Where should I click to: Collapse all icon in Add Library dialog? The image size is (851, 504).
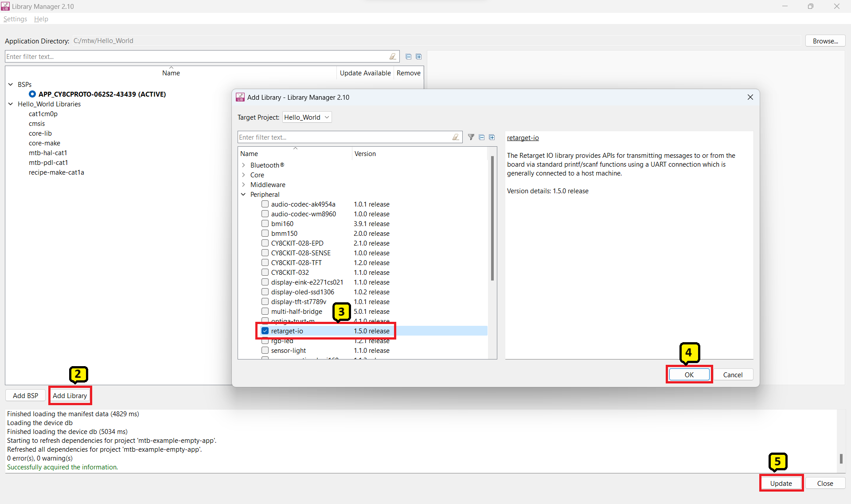click(482, 137)
